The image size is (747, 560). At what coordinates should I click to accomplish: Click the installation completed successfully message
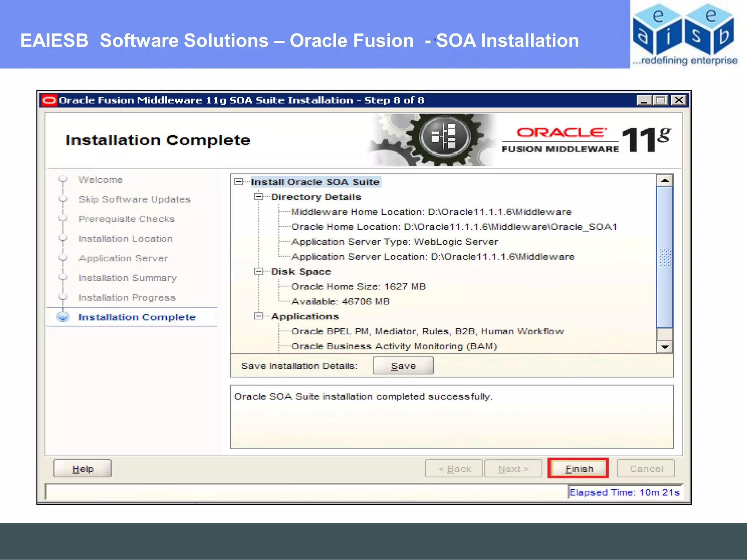(363, 397)
